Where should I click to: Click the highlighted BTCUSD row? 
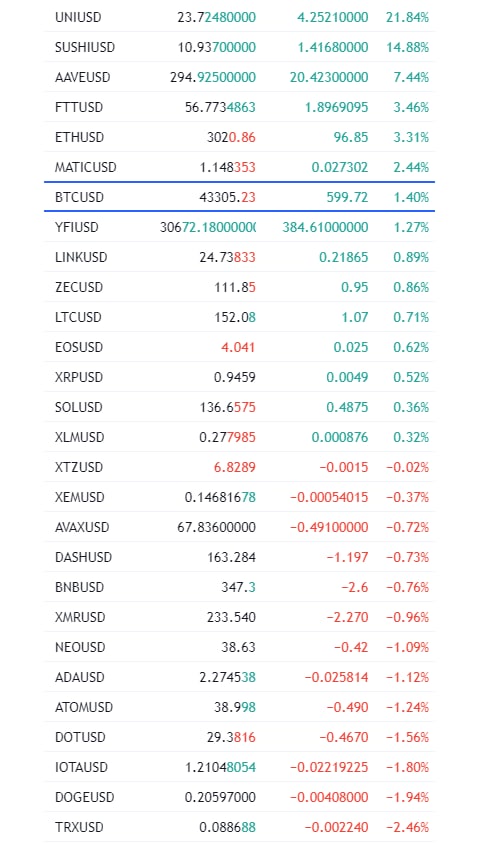click(239, 197)
